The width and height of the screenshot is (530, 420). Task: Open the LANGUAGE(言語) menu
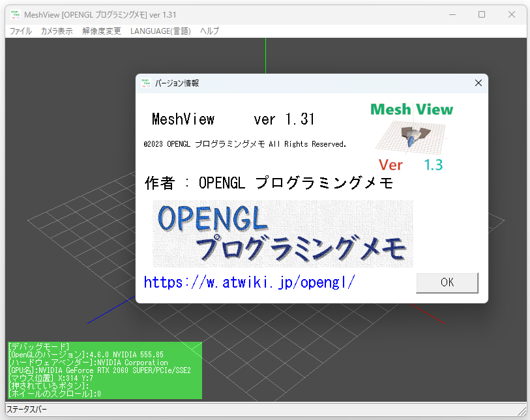tap(160, 31)
